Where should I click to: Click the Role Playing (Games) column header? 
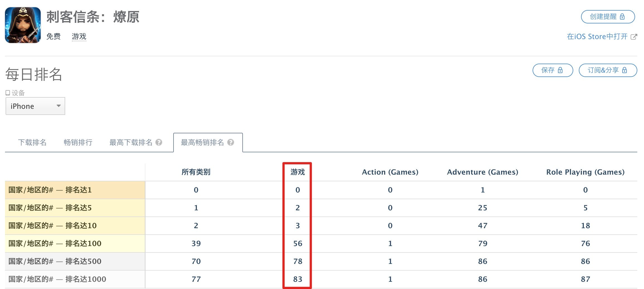pos(586,172)
